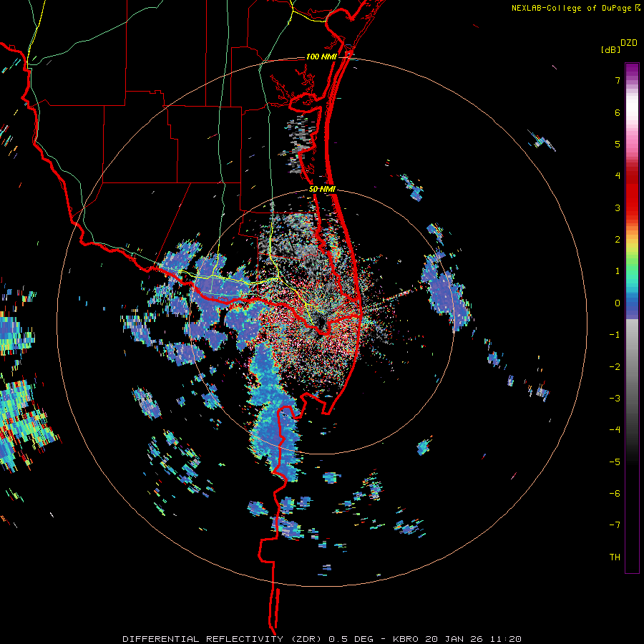The height and width of the screenshot is (644, 644).
Task: Click the 2 dB scale label
Action: coord(618,240)
